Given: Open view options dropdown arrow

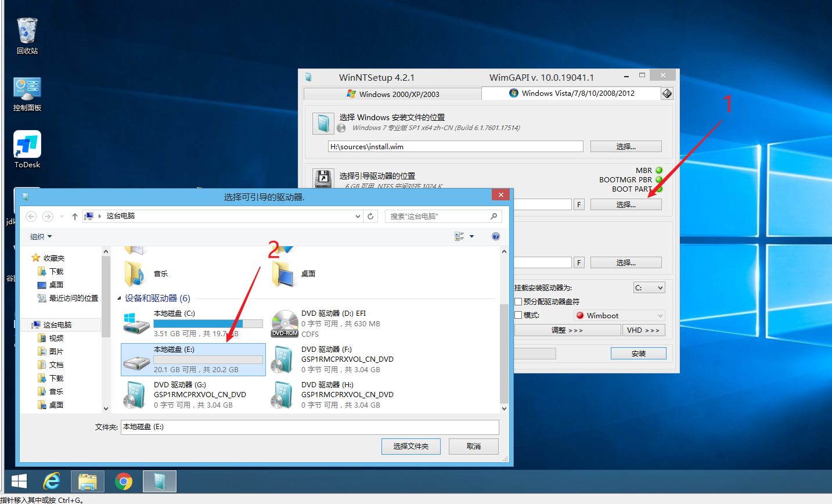Looking at the screenshot, I should pyautogui.click(x=471, y=236).
